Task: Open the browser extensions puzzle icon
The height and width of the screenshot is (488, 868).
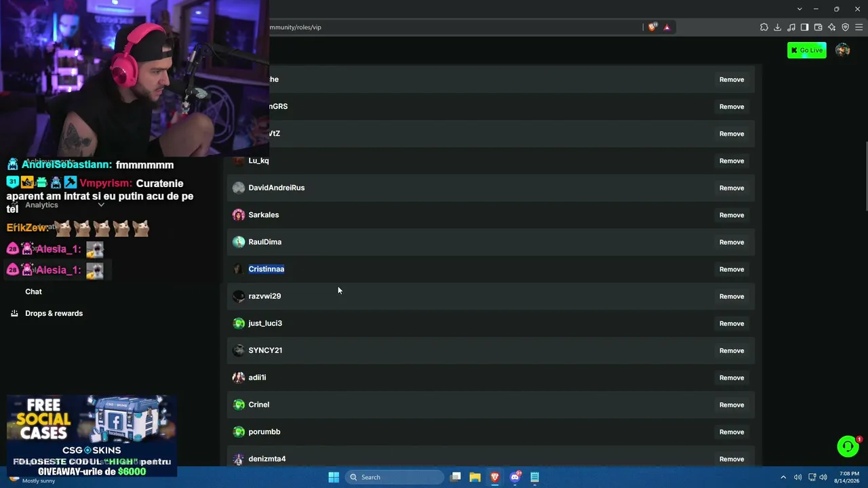Action: tap(764, 27)
